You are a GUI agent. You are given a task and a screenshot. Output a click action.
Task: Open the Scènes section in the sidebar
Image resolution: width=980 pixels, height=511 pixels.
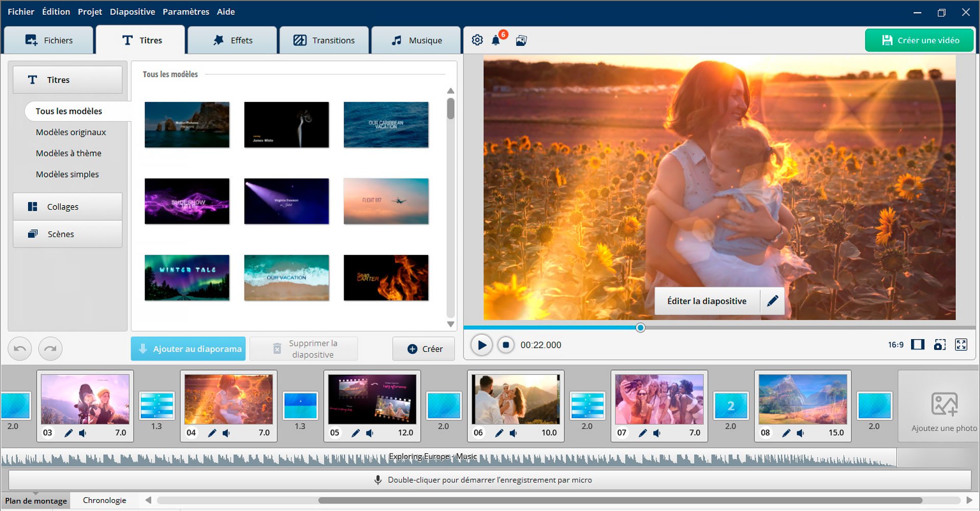[67, 234]
